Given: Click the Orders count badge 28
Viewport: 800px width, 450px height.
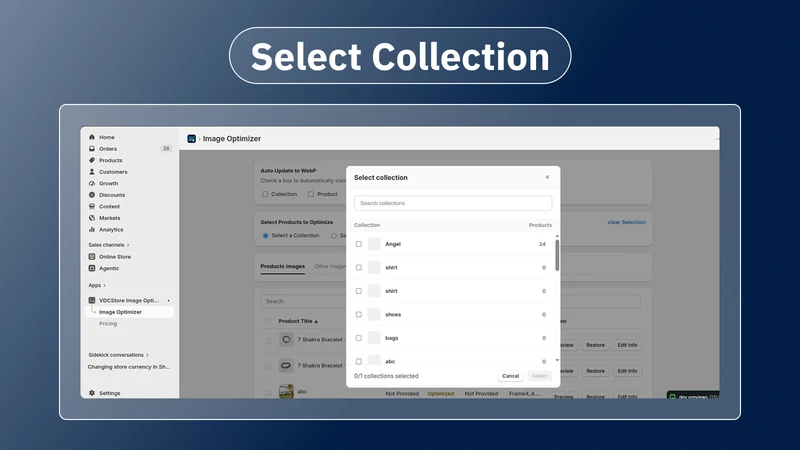Looking at the screenshot, I should (166, 148).
